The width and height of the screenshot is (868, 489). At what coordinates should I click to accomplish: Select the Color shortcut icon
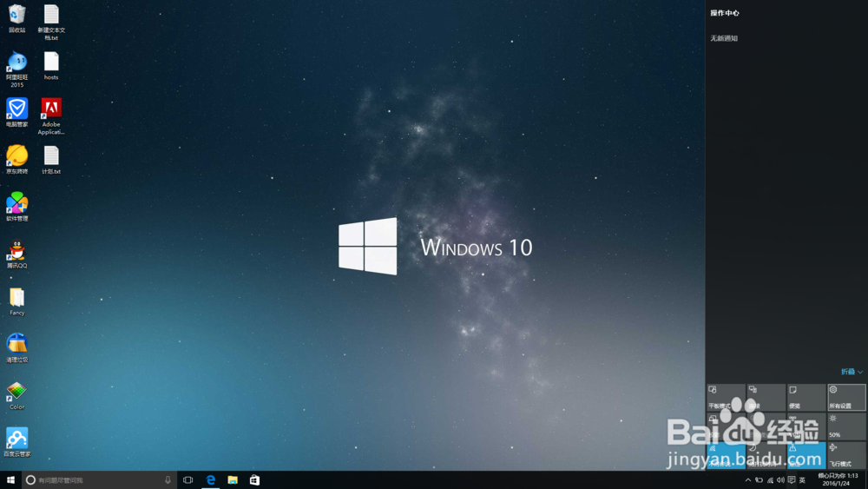(x=17, y=395)
